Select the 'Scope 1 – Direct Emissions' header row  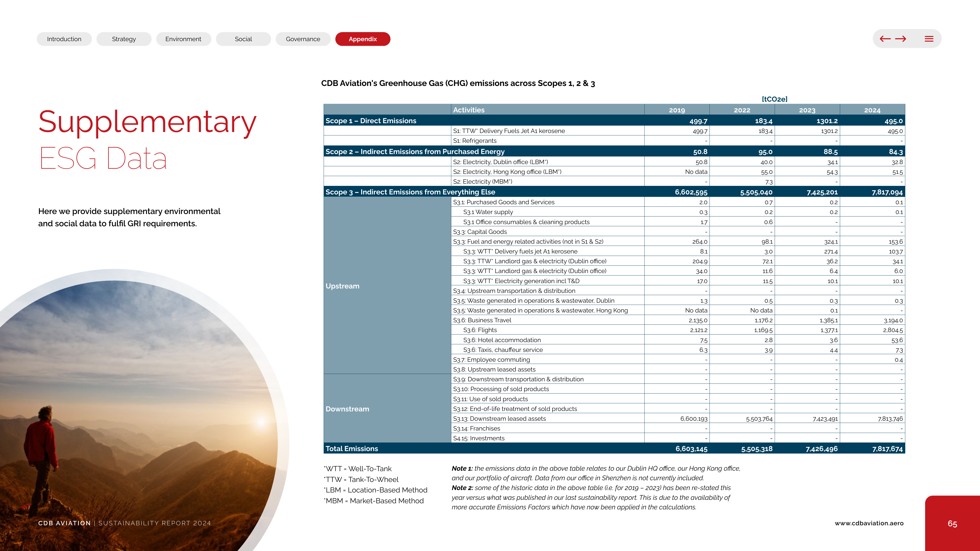(x=614, y=120)
